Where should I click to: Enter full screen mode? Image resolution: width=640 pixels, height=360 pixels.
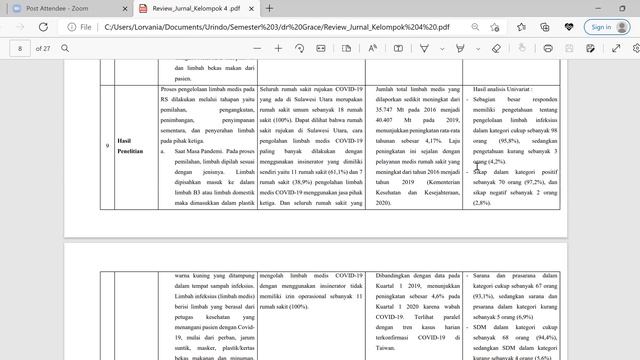[616, 48]
